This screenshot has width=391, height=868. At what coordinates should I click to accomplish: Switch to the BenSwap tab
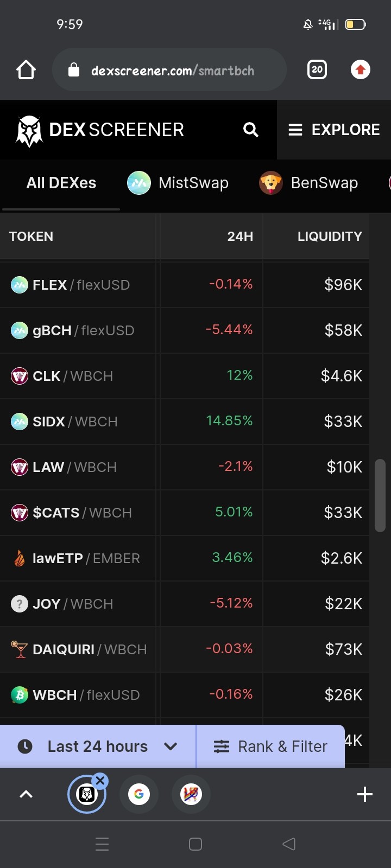(x=308, y=183)
